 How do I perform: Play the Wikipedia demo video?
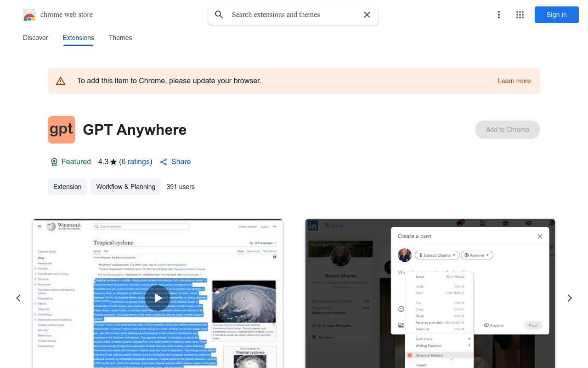click(158, 298)
